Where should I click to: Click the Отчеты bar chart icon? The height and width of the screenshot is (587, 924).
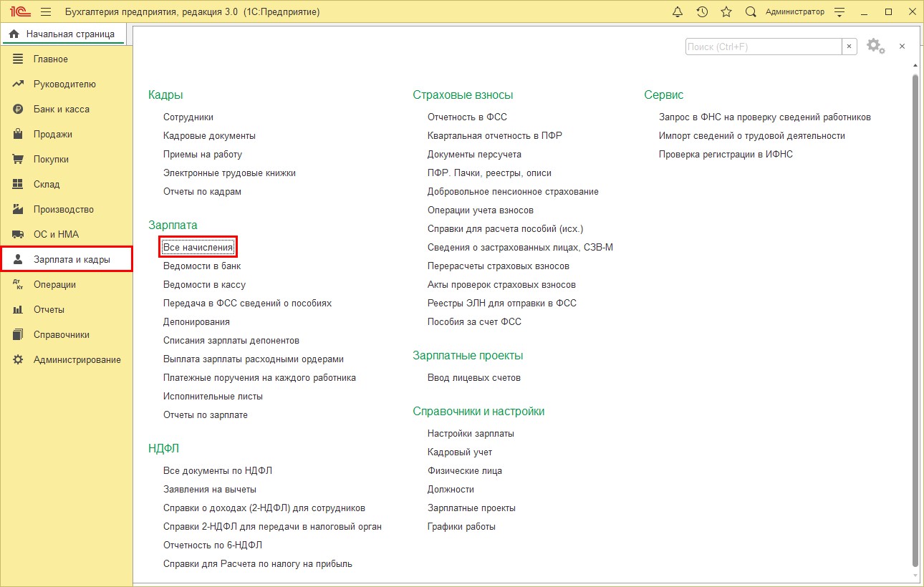[x=19, y=309]
